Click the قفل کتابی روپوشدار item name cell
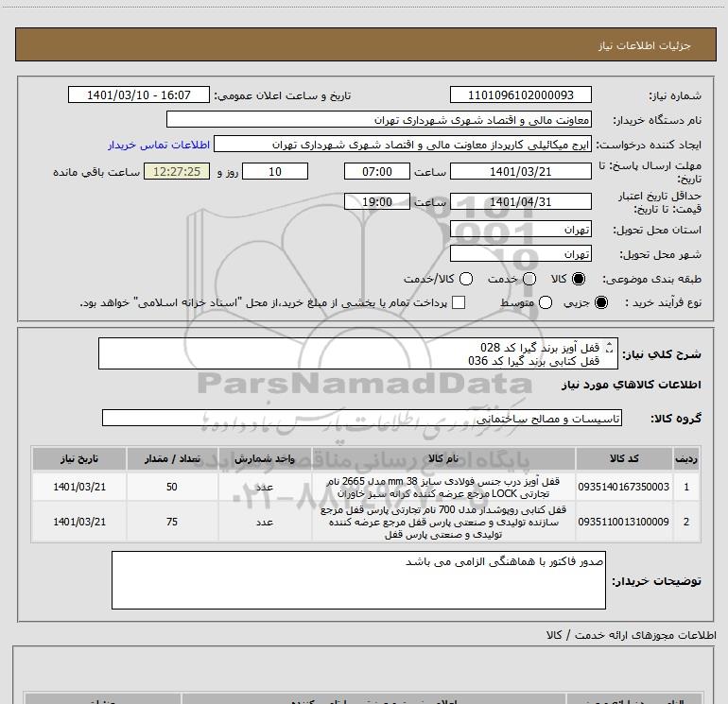 (443, 522)
